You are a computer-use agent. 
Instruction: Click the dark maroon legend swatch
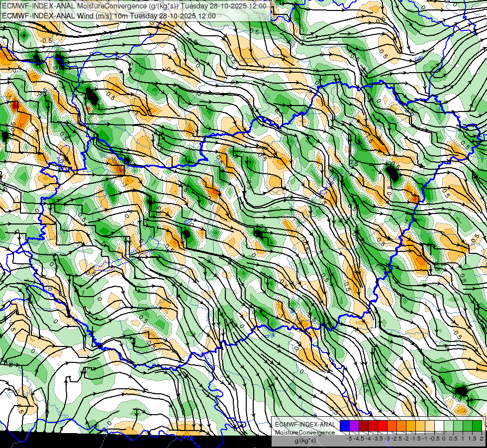(364, 426)
